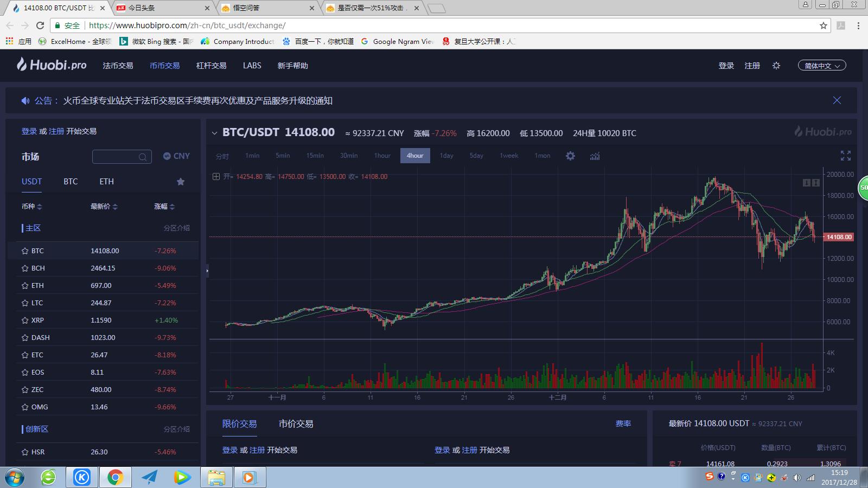Collapse the market sidebar handle
The image size is (868, 488).
point(207,271)
